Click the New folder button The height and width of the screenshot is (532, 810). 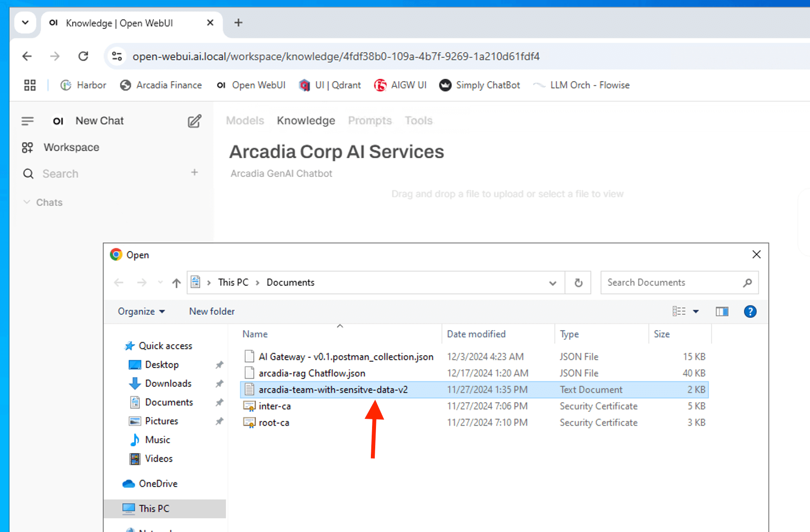click(x=212, y=311)
